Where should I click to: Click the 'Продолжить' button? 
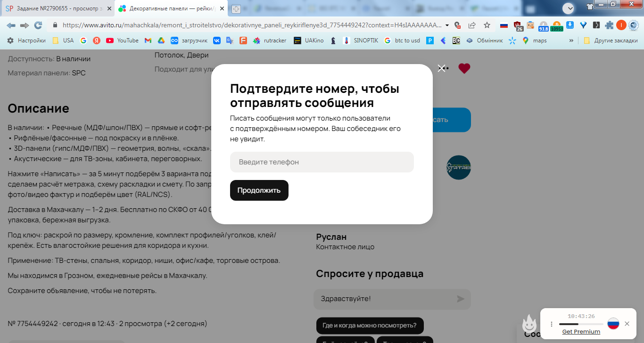pos(259,190)
